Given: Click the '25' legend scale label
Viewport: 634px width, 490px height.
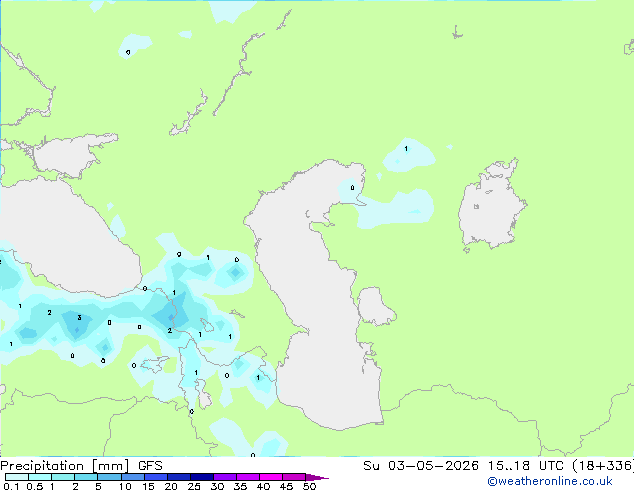Looking at the screenshot, I should point(194,486).
